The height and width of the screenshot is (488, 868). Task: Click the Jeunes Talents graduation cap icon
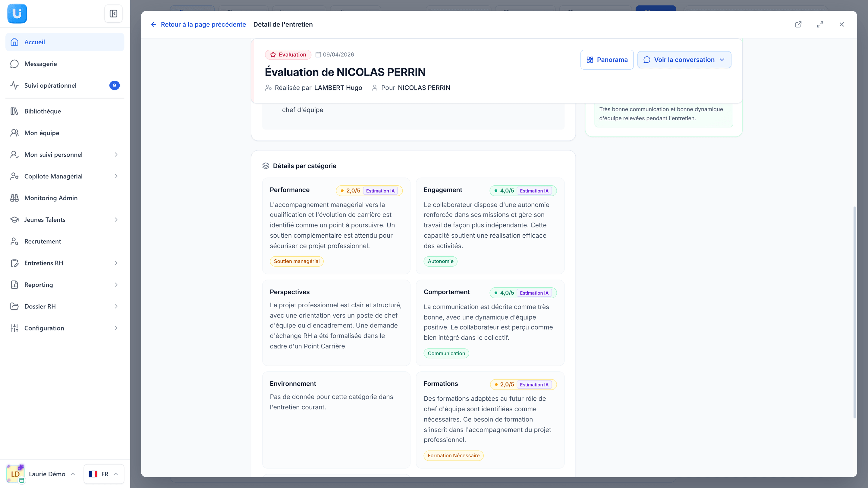click(x=14, y=220)
